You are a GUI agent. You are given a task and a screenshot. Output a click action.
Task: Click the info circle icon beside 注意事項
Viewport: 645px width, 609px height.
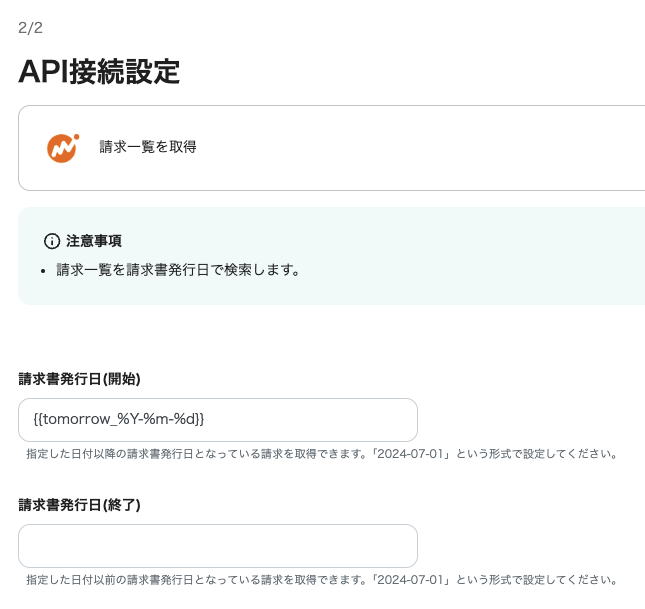click(x=52, y=241)
